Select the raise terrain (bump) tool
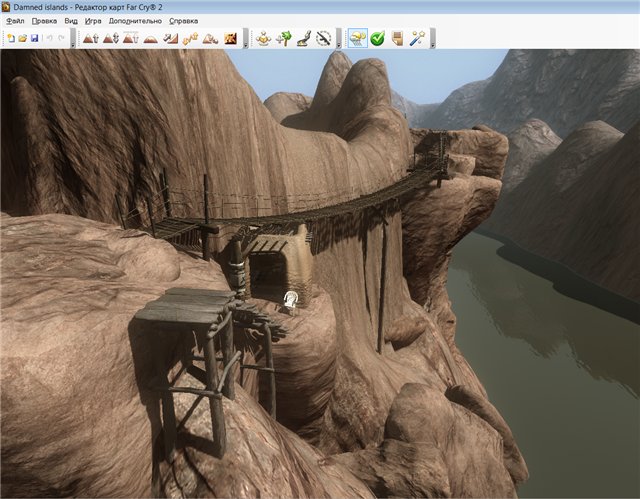 pos(91,38)
